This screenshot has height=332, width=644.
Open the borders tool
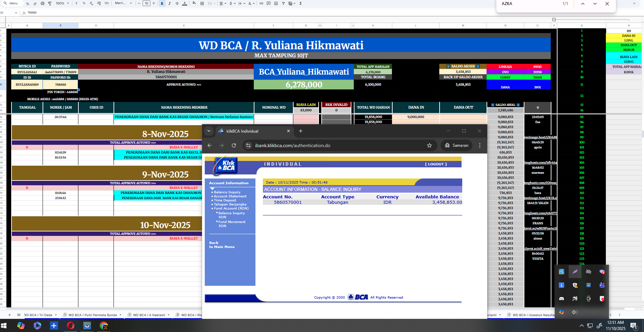click(202, 3)
